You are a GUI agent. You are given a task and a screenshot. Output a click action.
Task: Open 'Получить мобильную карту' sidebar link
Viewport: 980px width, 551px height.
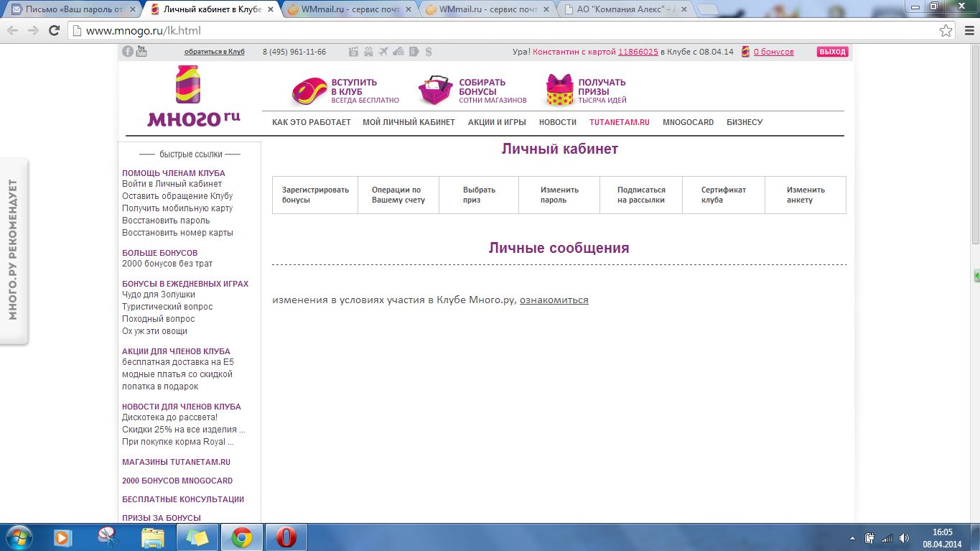coord(177,208)
